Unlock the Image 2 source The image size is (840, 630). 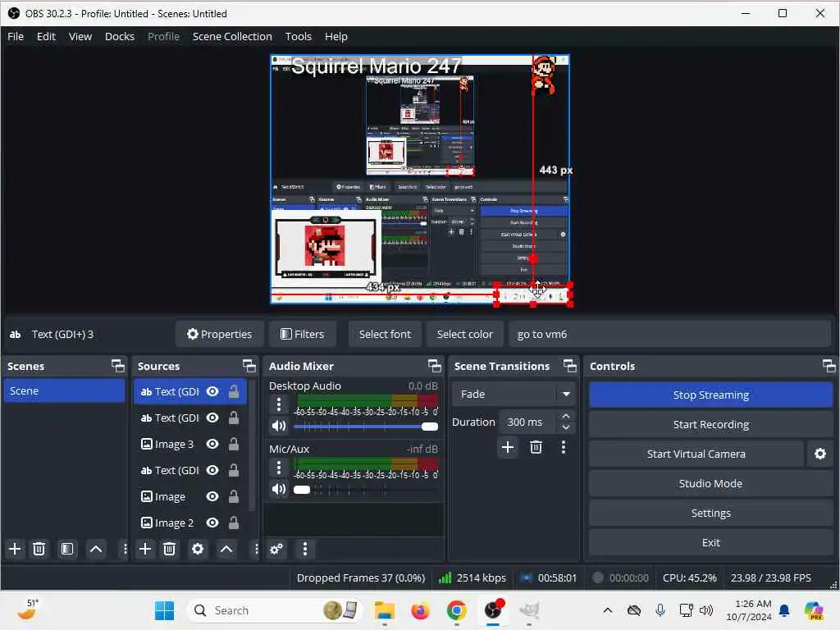[x=234, y=523]
